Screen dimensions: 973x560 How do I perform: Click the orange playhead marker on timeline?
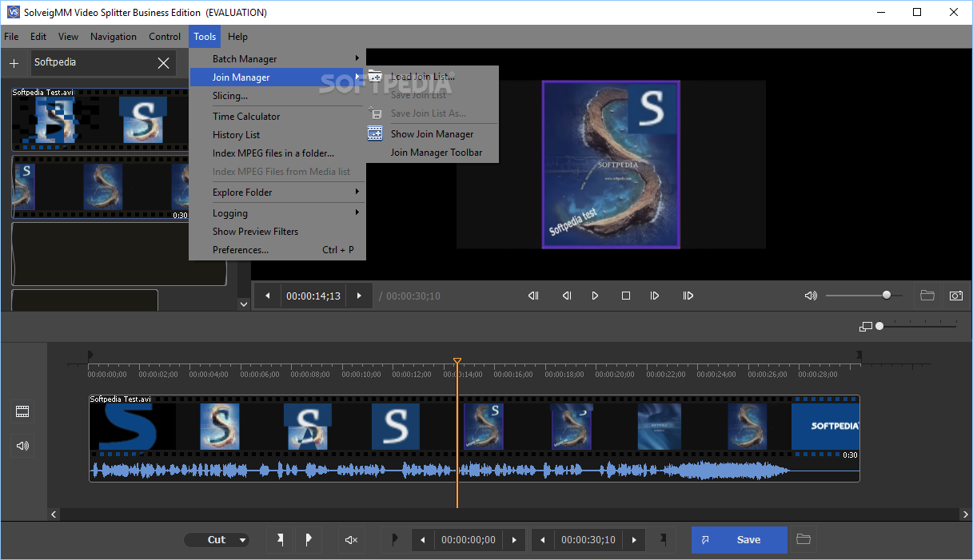coord(457,362)
